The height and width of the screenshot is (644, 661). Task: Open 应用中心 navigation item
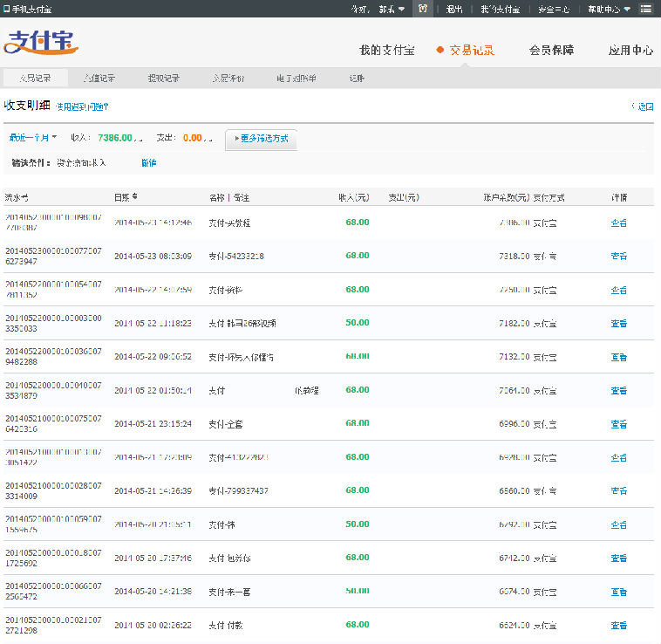630,51
